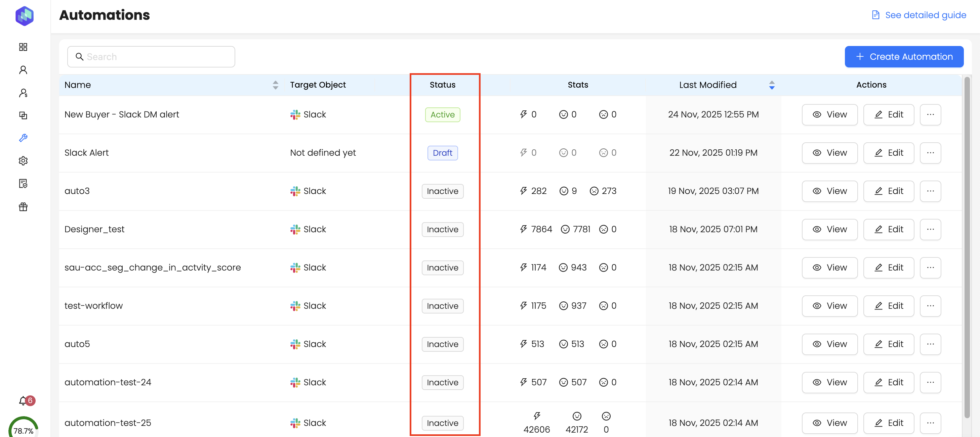View the Slack Alert automation

point(829,153)
